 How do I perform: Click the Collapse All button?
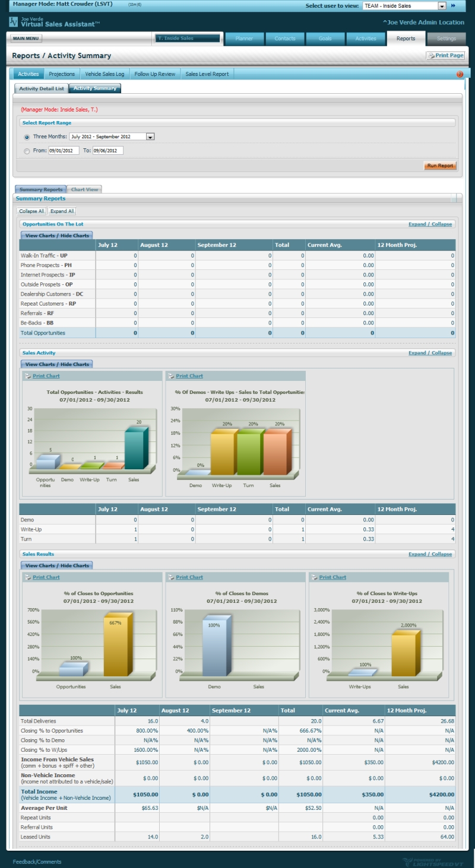(31, 211)
